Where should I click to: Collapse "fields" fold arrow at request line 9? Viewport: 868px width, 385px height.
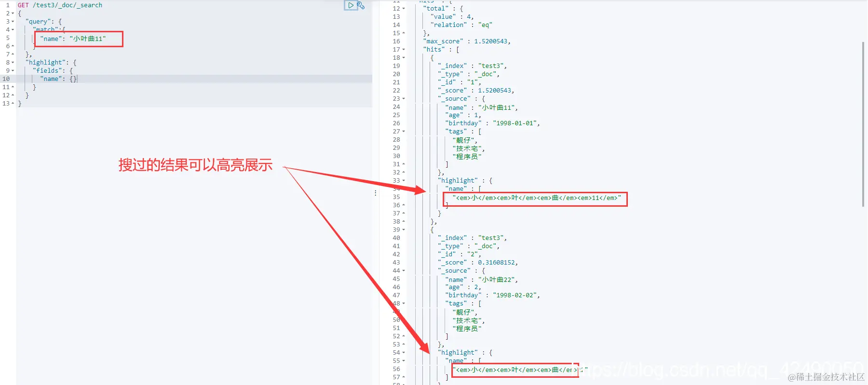click(x=13, y=71)
